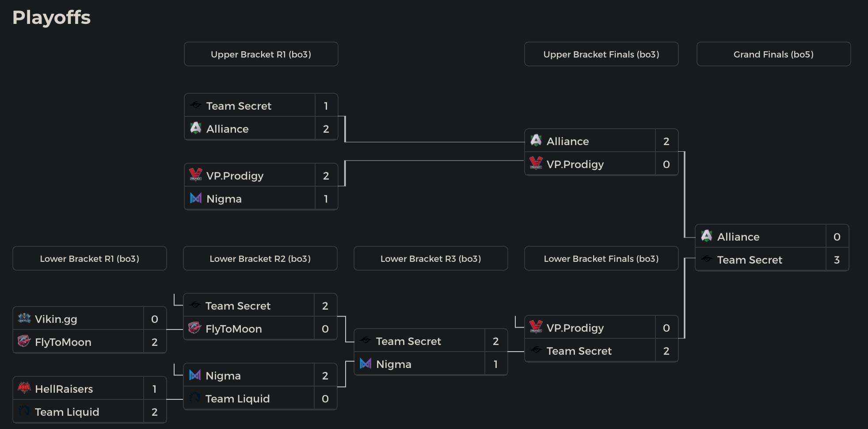
Task: Open Team Liquid name in Lower Bracket R1
Action: [67, 412]
